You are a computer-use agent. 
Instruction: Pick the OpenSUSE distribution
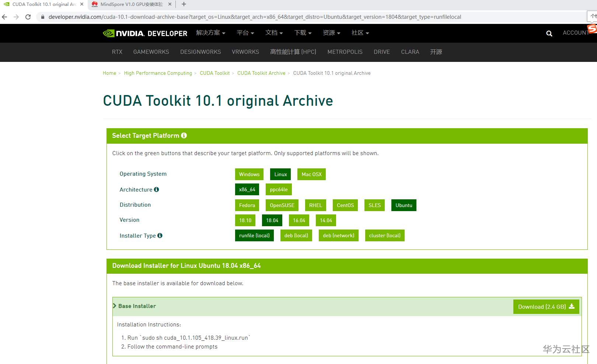point(282,205)
